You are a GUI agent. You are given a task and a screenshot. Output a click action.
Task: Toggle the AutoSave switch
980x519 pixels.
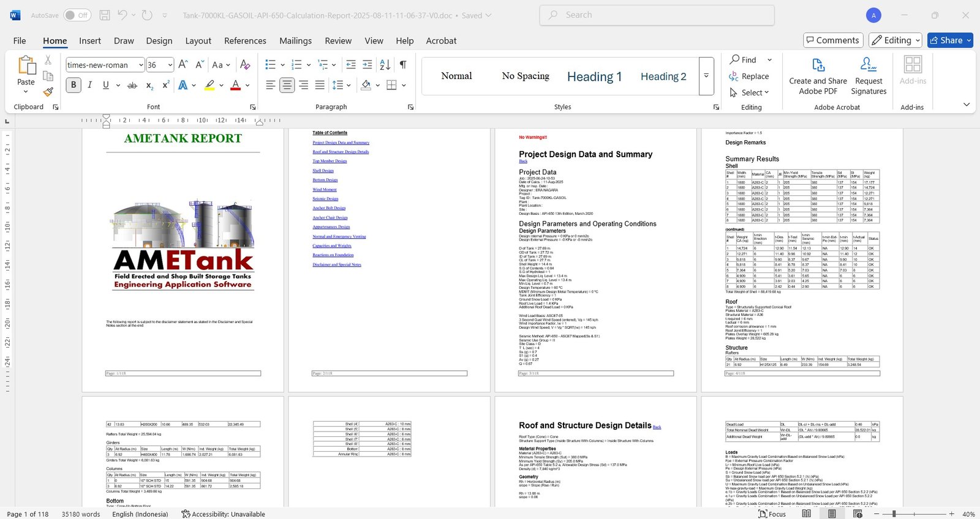click(77, 15)
